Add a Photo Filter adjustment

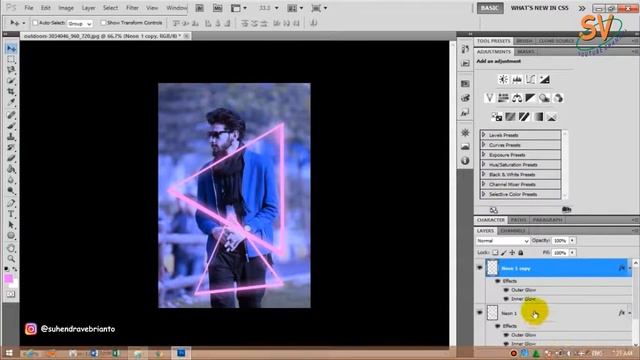(x=544, y=98)
